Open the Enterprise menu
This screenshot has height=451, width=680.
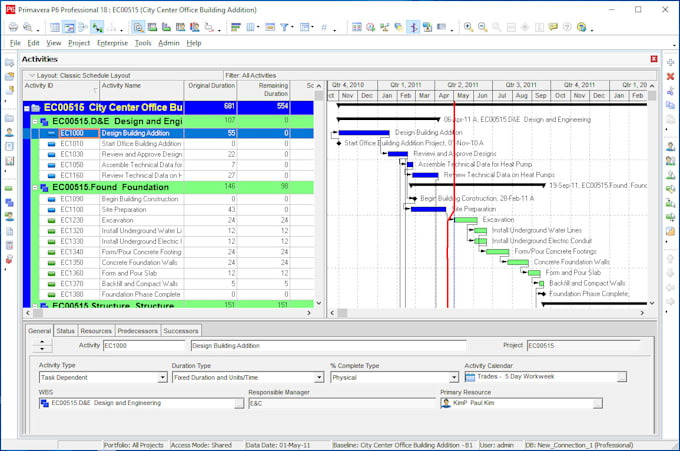tap(112, 43)
